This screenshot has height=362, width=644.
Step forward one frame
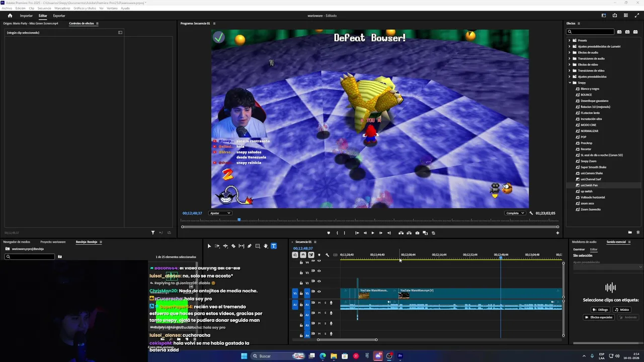coord(380,233)
